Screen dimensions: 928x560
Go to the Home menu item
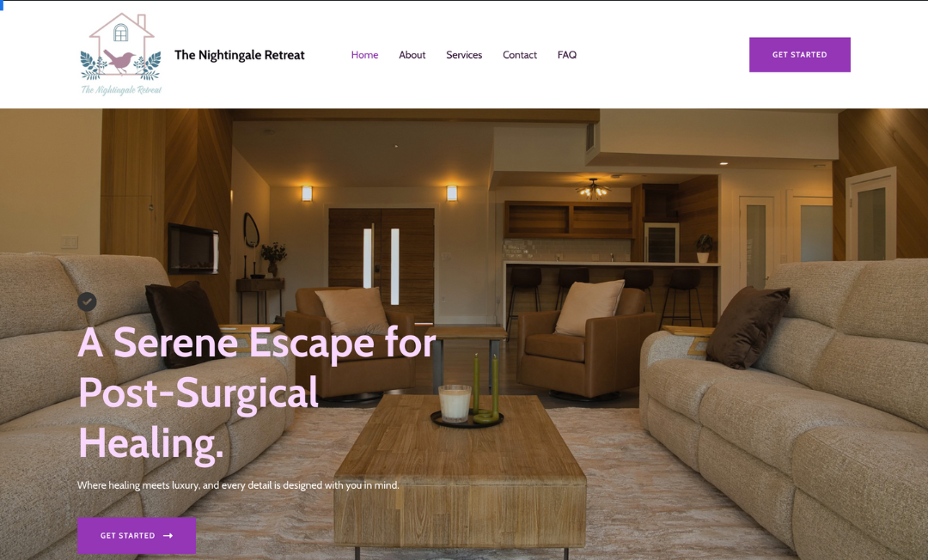tap(364, 55)
